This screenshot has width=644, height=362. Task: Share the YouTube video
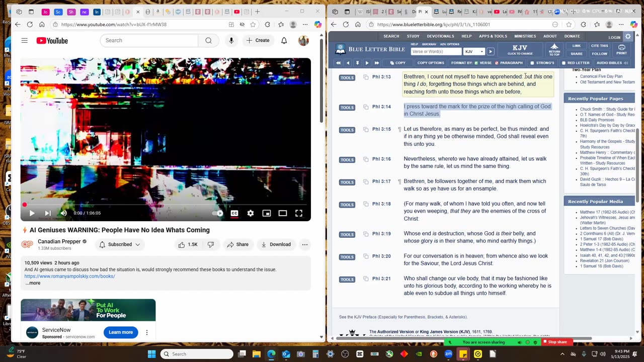coord(237,244)
